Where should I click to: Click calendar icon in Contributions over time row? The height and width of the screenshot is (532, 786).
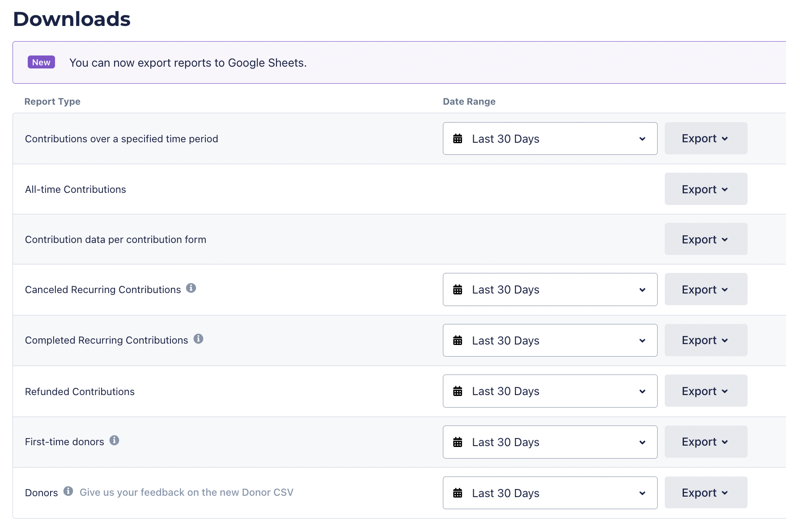458,139
